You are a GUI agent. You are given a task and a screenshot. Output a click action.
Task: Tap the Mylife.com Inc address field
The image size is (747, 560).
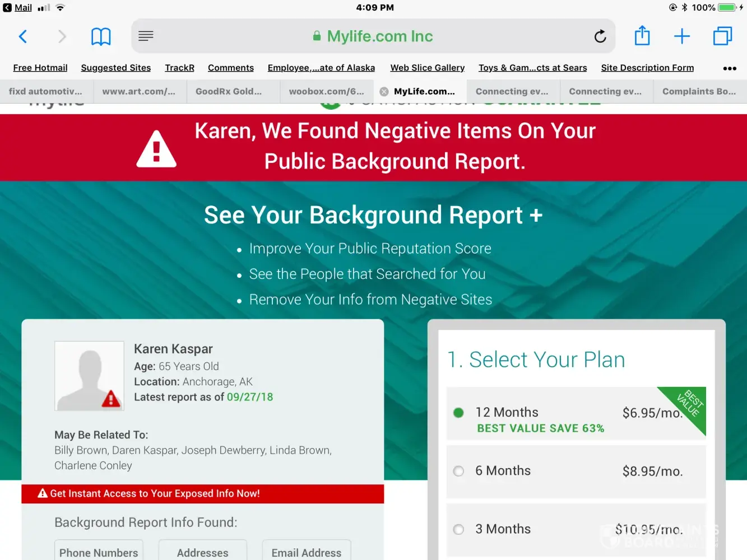tap(373, 36)
